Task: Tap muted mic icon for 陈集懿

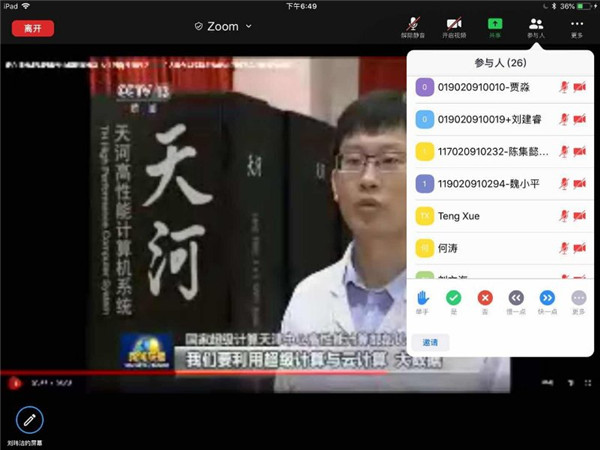Action: coord(564,152)
